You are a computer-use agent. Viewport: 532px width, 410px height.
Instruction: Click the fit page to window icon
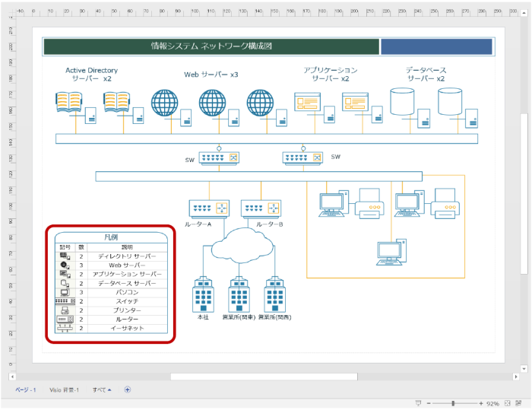pyautogui.click(x=507, y=403)
